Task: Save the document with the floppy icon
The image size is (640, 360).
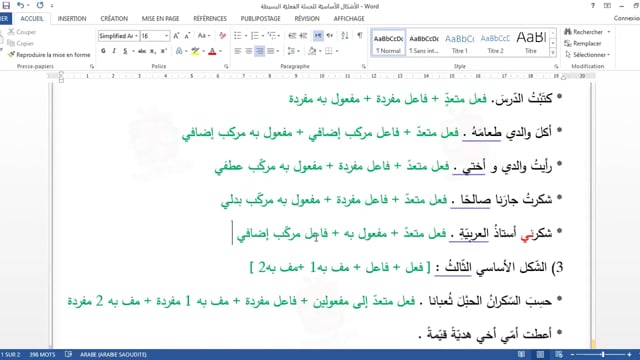Action: click(6, 6)
